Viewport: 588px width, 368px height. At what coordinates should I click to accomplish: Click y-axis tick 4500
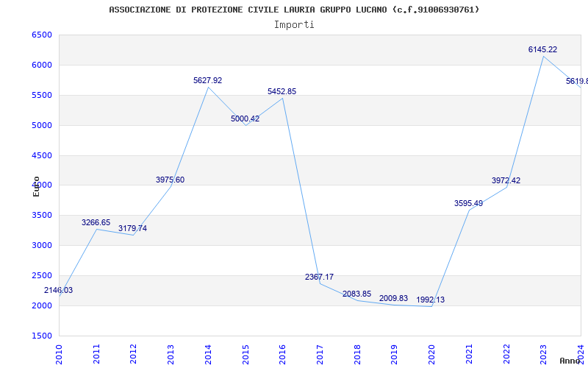click(42, 155)
